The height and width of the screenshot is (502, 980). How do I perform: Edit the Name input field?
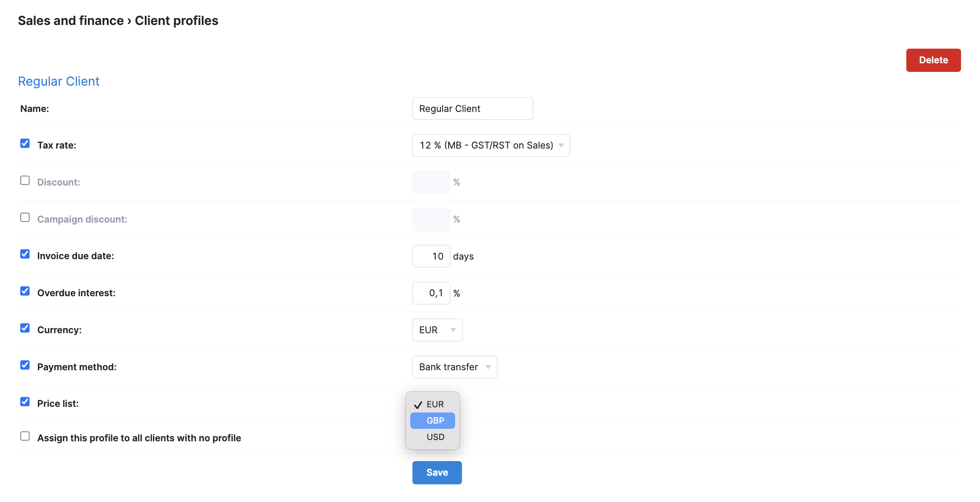coord(472,108)
